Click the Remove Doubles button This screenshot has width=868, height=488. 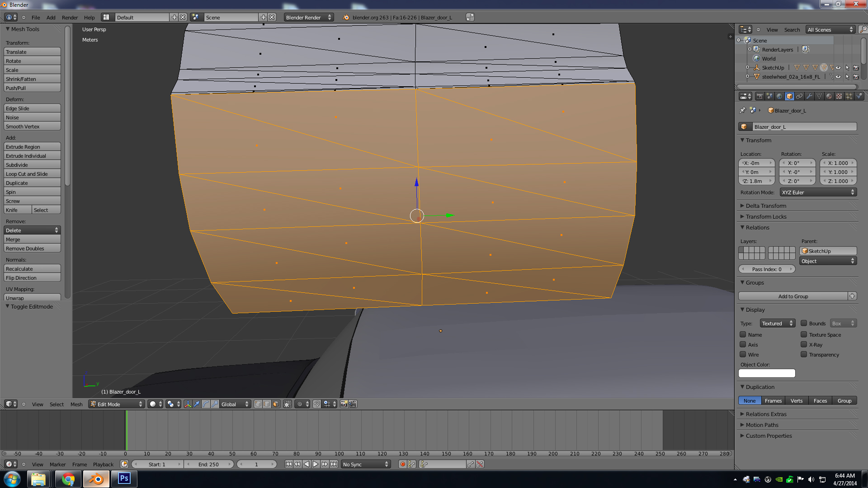click(32, 249)
